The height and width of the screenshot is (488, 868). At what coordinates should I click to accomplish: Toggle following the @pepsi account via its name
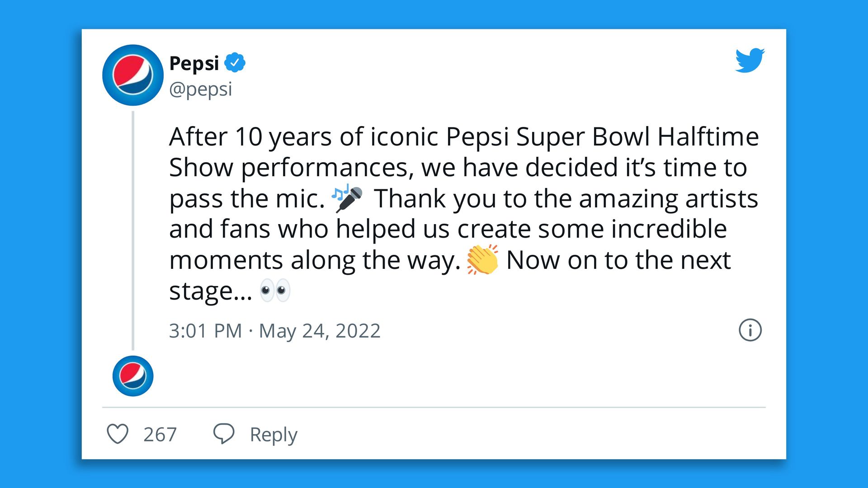(194, 63)
